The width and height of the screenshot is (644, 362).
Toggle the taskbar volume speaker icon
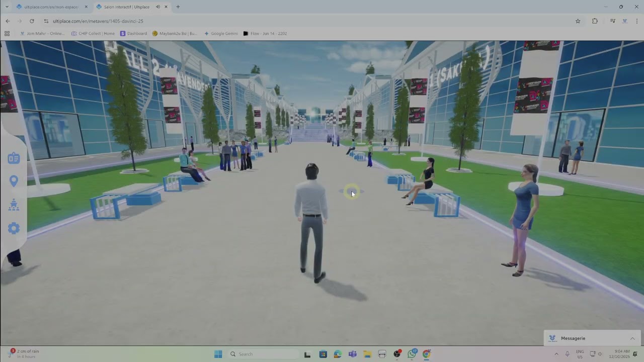coord(600,354)
